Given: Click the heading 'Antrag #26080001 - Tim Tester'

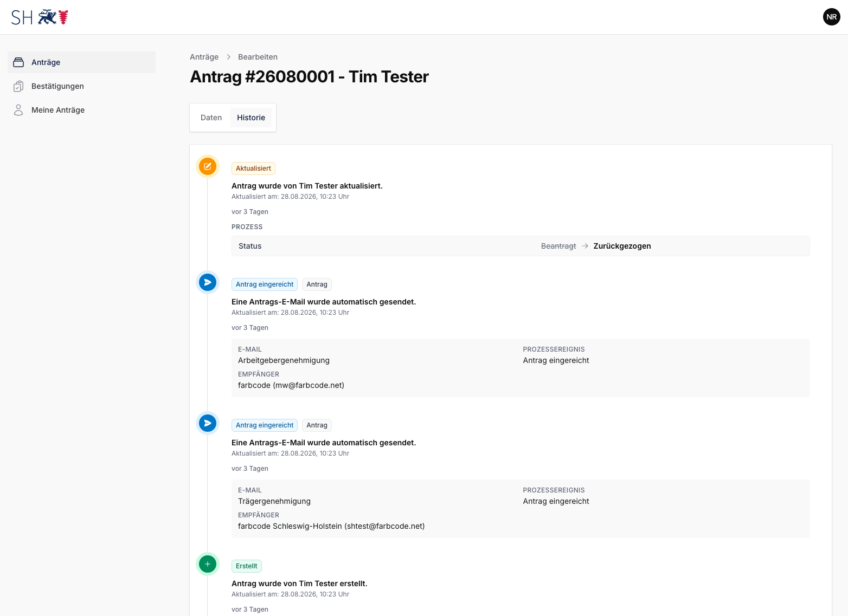Looking at the screenshot, I should click(x=309, y=77).
